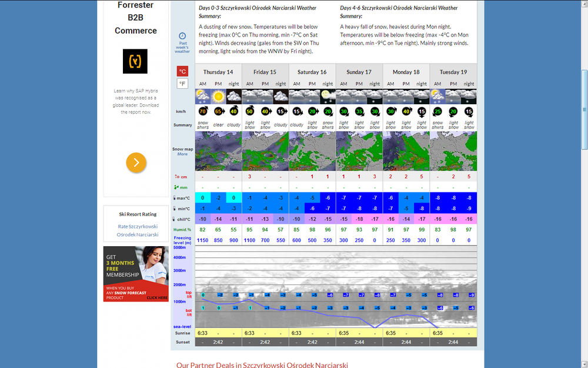Click Thursday night cloudy weather icon
The height and width of the screenshot is (368, 588).
click(x=234, y=97)
